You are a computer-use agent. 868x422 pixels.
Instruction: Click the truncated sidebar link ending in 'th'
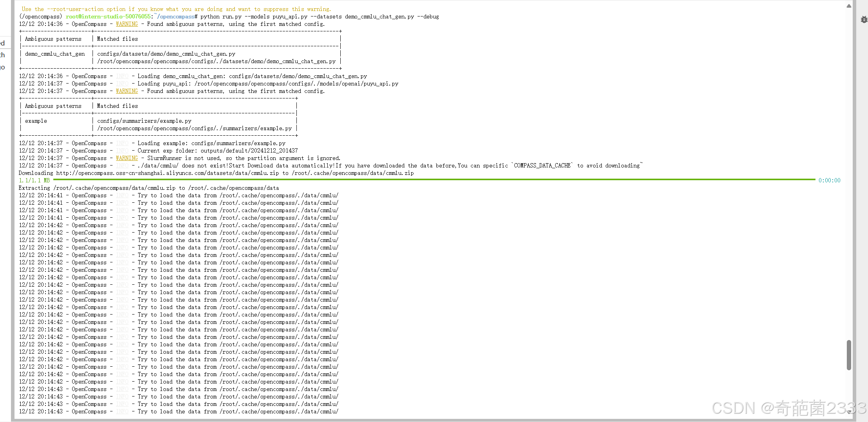(2, 55)
